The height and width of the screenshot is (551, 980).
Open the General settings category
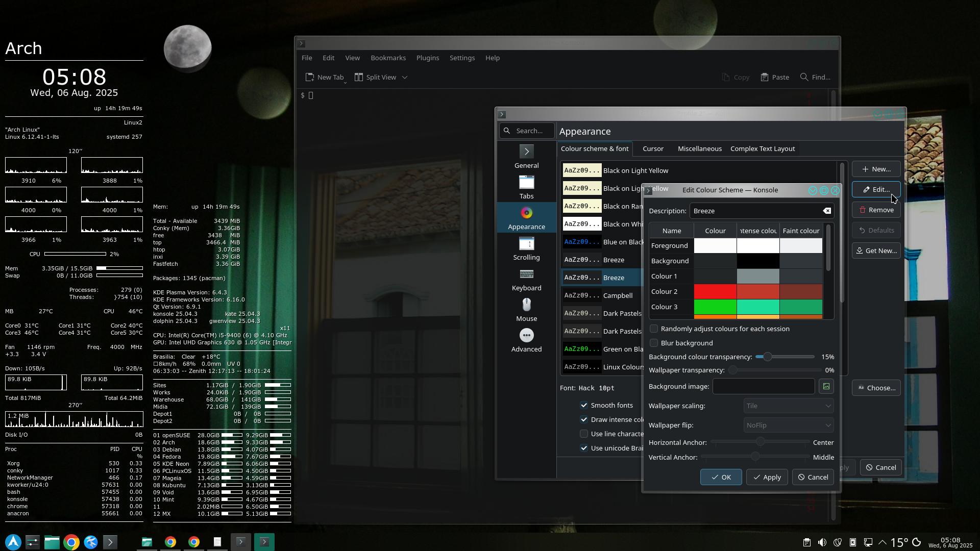click(526, 157)
